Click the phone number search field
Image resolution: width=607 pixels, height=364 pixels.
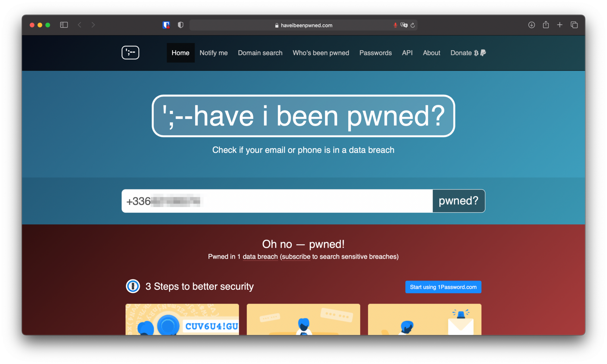[x=277, y=201]
